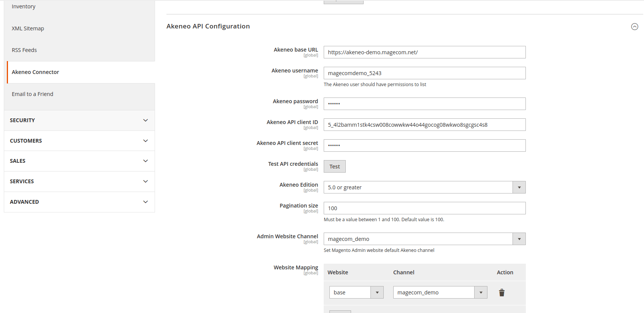Click the Website Mapping field label
644x313 pixels.
pos(296,267)
